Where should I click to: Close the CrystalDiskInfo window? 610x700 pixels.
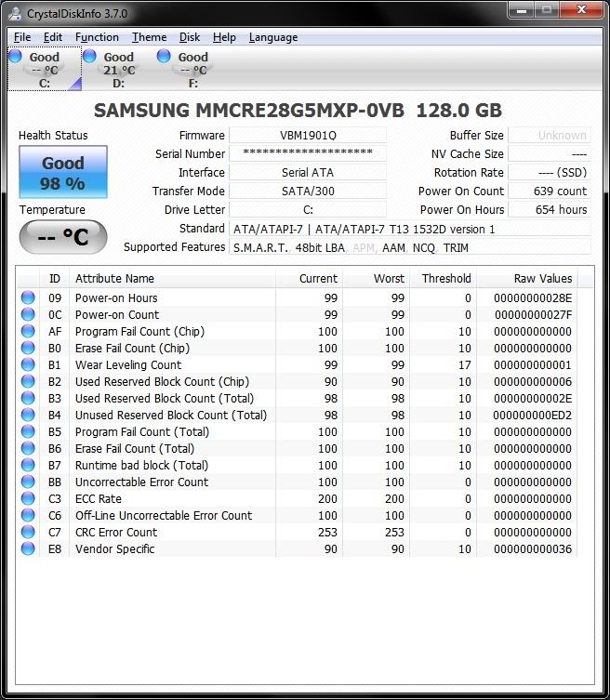coord(581,10)
